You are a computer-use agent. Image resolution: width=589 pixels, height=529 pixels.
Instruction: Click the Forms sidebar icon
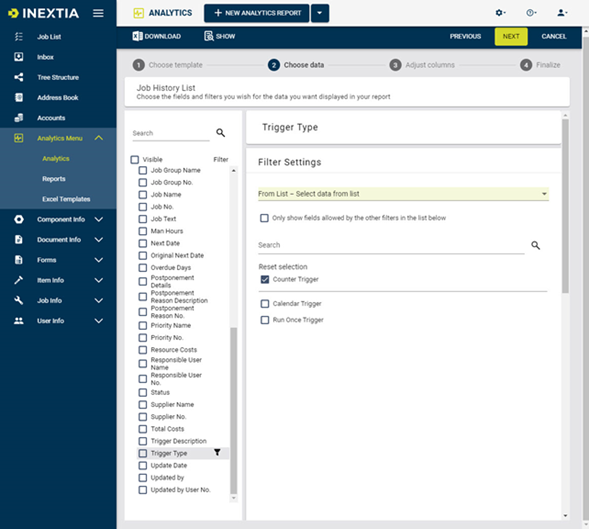click(18, 260)
